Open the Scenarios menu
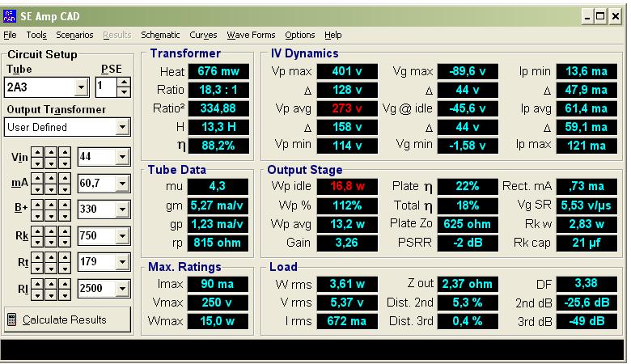 (74, 36)
